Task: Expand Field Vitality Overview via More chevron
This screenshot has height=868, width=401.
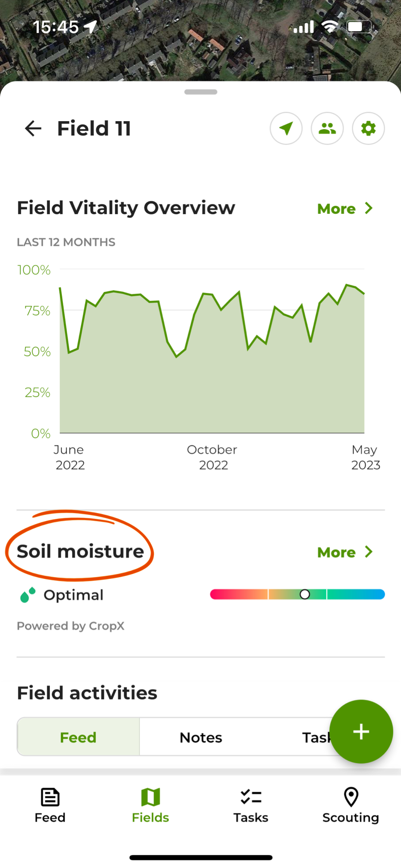Action: click(x=368, y=208)
